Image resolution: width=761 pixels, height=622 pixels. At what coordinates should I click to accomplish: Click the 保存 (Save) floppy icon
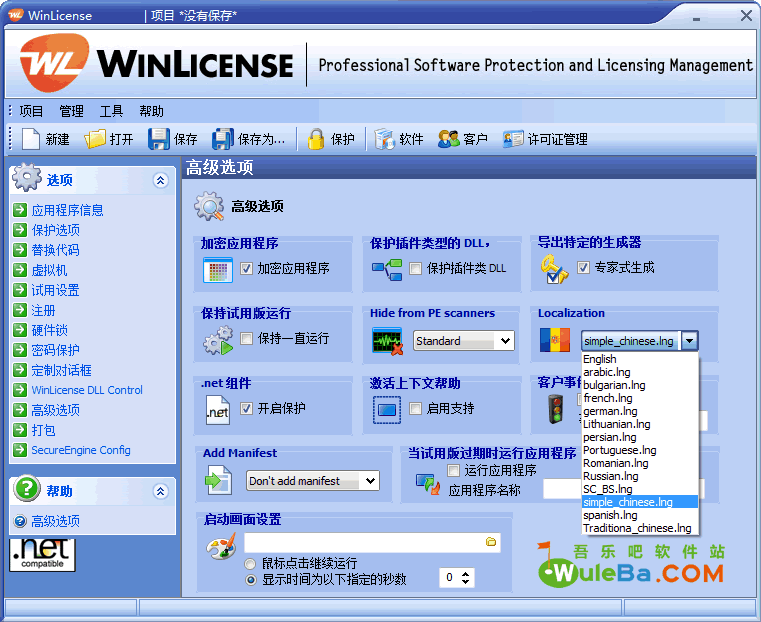click(x=159, y=139)
